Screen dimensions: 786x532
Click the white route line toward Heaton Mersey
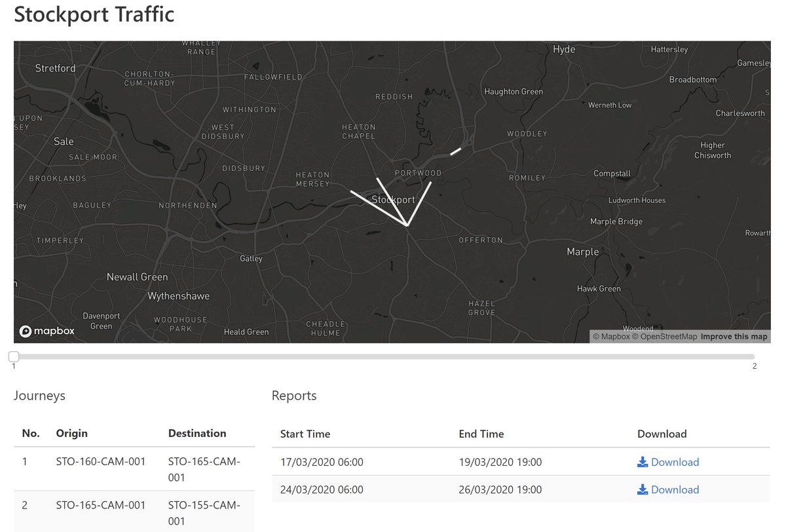pyautogui.click(x=379, y=209)
